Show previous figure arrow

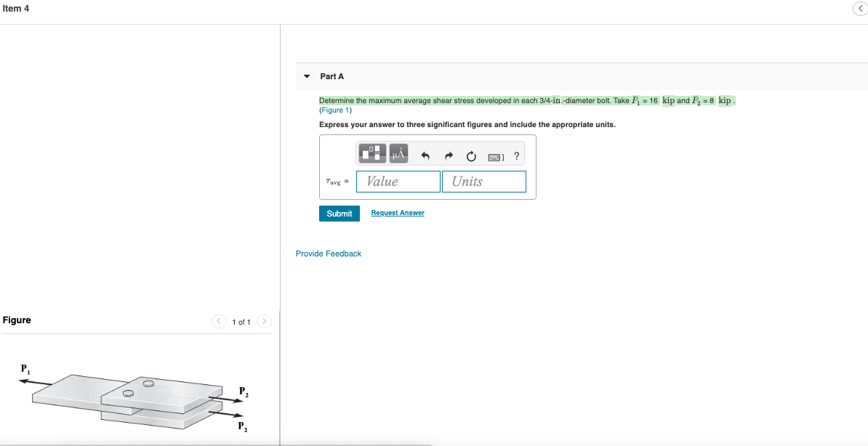click(x=220, y=321)
